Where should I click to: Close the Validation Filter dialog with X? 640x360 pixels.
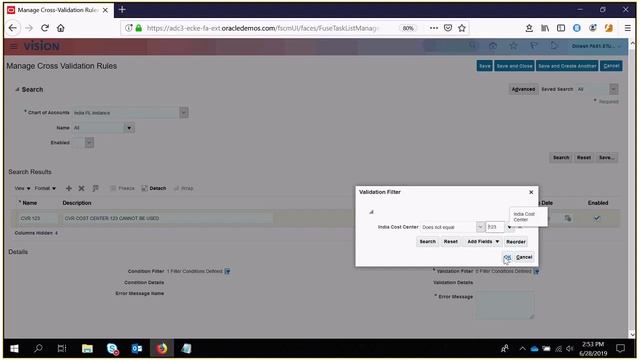[531, 192]
